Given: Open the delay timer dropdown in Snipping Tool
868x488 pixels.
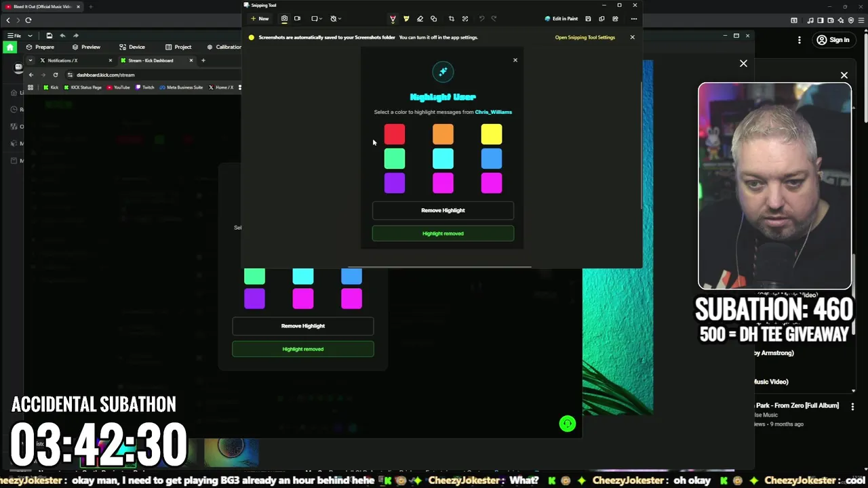Looking at the screenshot, I should click(x=336, y=18).
